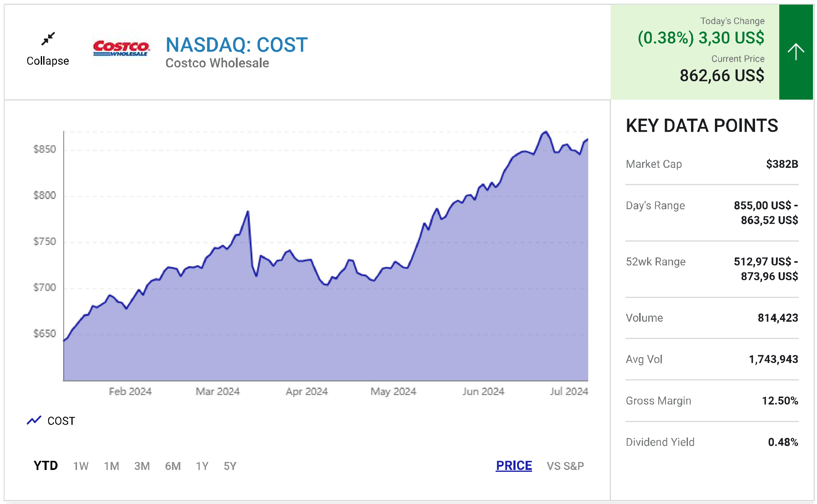Image resolution: width=817 pixels, height=504 pixels.
Task: Open the NASDAQ: COST ticker link
Action: coord(237,45)
